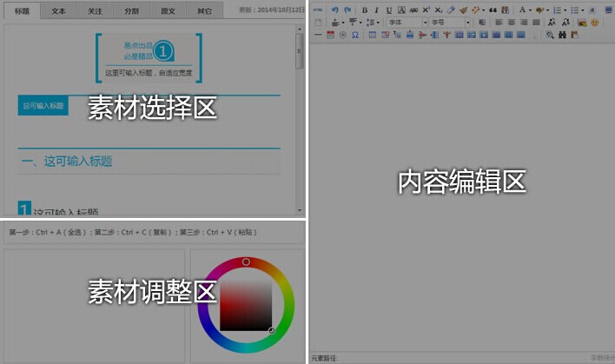Open unordered list style dropdown

(x=583, y=10)
